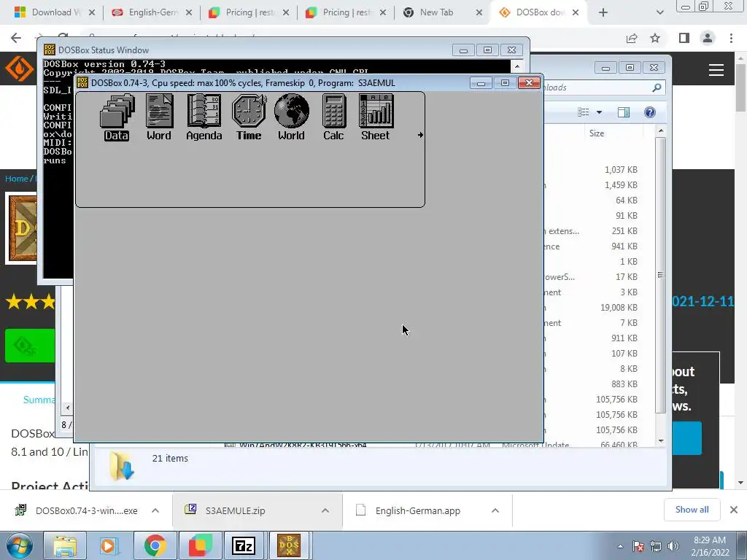The image size is (747, 560).
Task: Click the SourceForge logo
Action: coord(19,69)
